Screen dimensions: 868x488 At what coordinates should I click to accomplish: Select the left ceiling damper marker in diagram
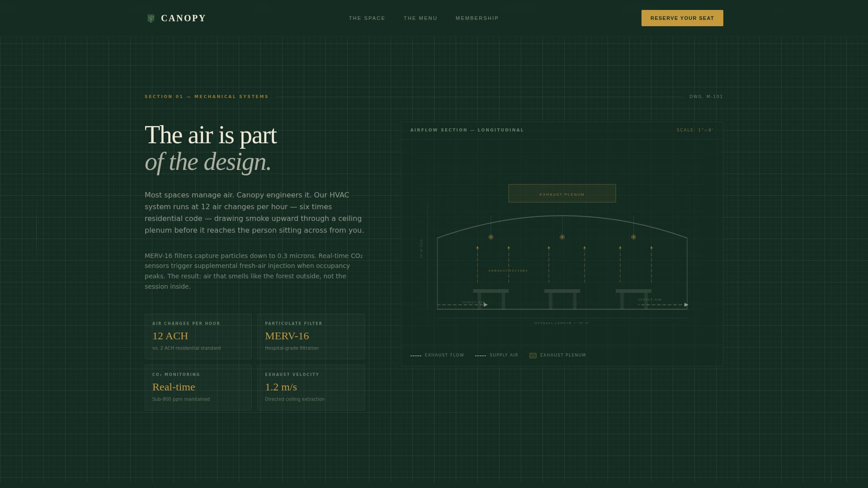[x=490, y=236]
